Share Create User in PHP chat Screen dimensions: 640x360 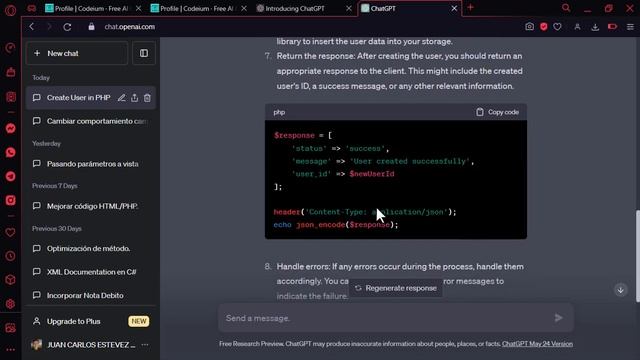pyautogui.click(x=134, y=98)
